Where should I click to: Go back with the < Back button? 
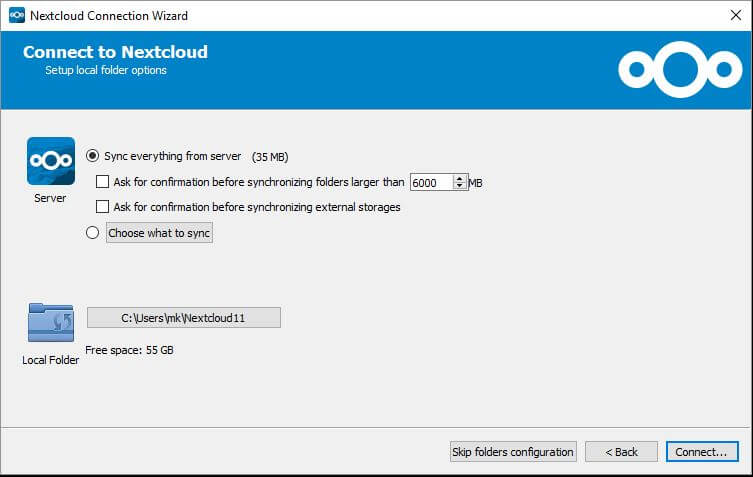[x=621, y=452]
